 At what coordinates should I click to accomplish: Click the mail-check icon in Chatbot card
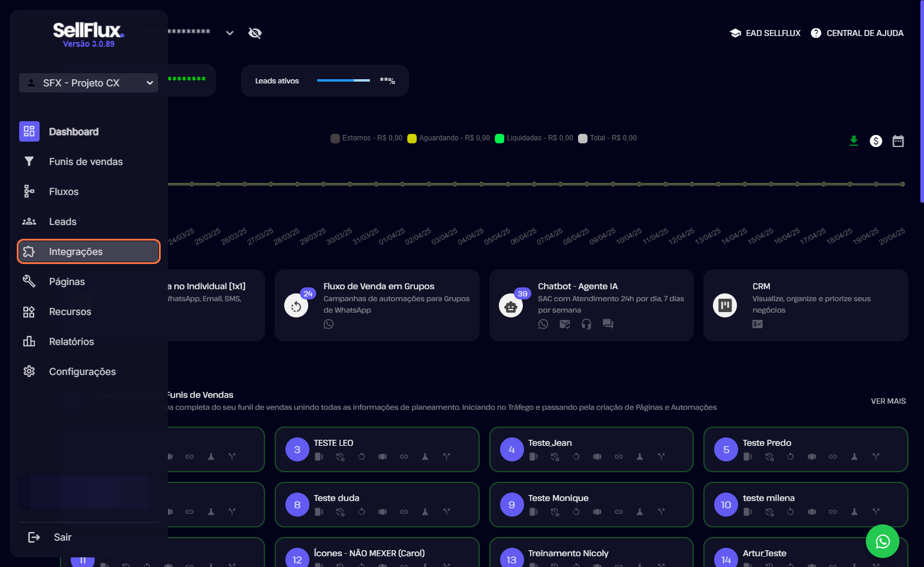[565, 324]
